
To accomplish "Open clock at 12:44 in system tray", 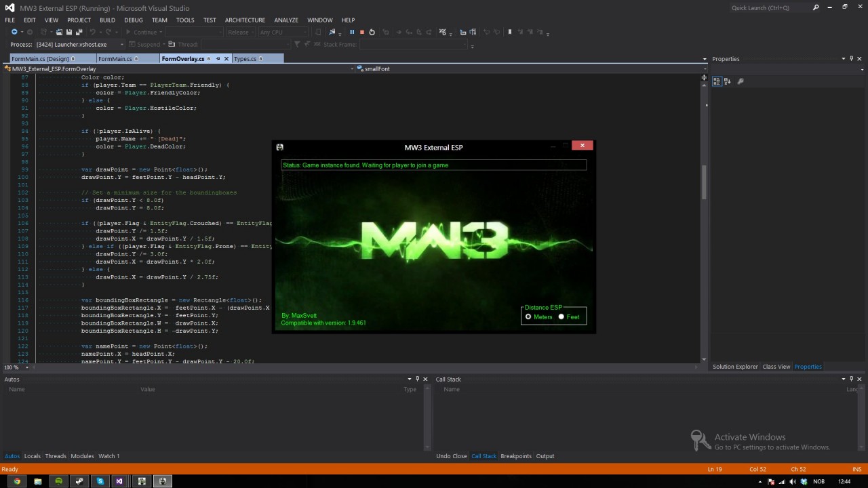I will tap(844, 481).
